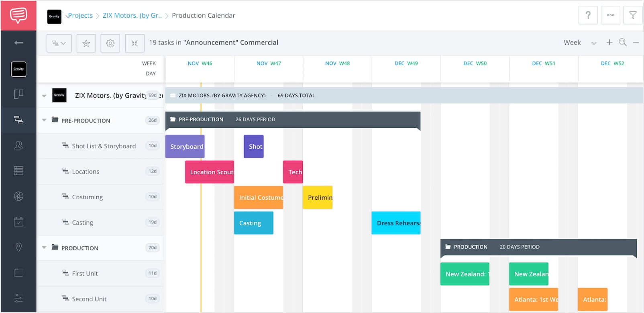Open the Week view dropdown
The width and height of the screenshot is (644, 313).
pyautogui.click(x=580, y=43)
